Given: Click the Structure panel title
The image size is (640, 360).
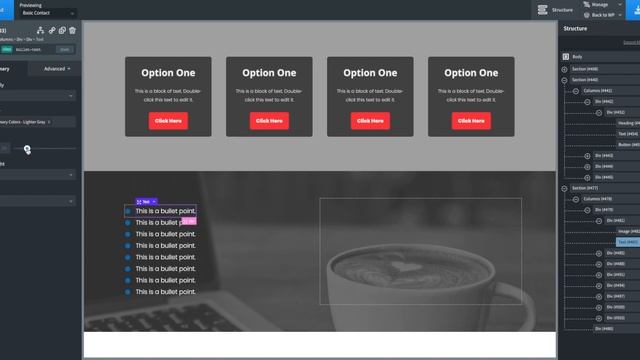Looking at the screenshot, I should (575, 29).
